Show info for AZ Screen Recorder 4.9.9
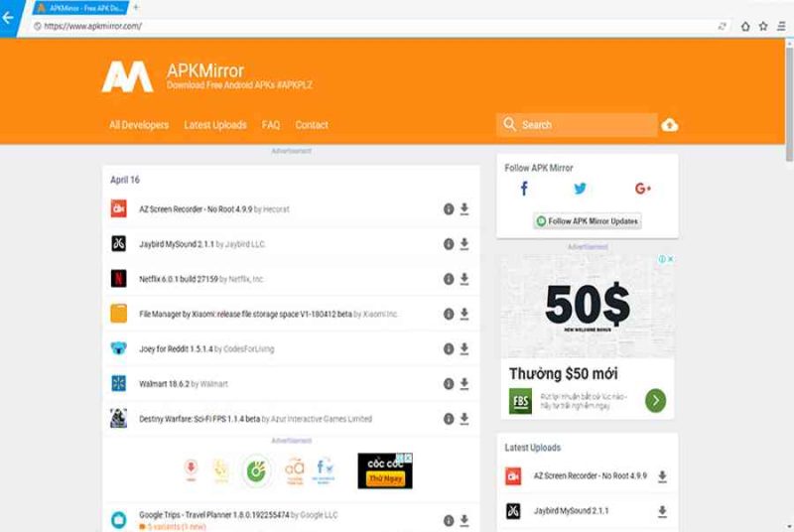This screenshot has width=794, height=532. click(449, 209)
